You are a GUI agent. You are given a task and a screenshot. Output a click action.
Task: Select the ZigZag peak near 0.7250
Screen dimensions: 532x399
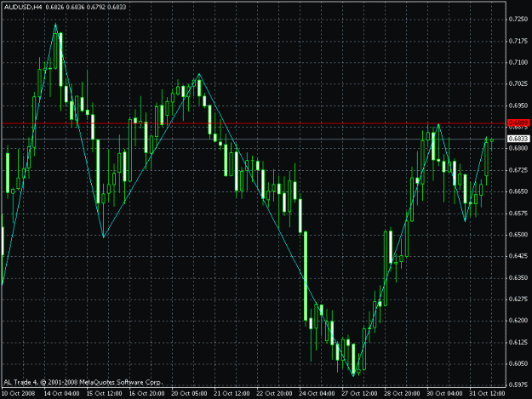click(x=55, y=24)
